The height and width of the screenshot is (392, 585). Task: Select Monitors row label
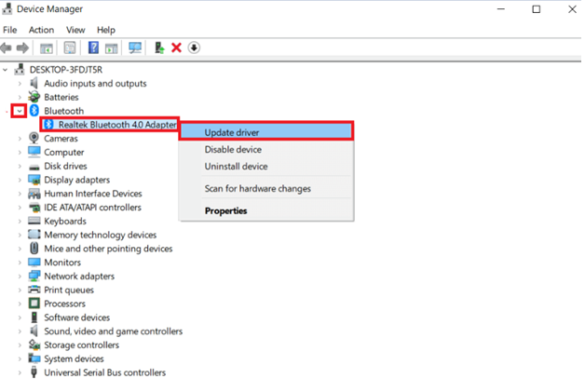62,263
